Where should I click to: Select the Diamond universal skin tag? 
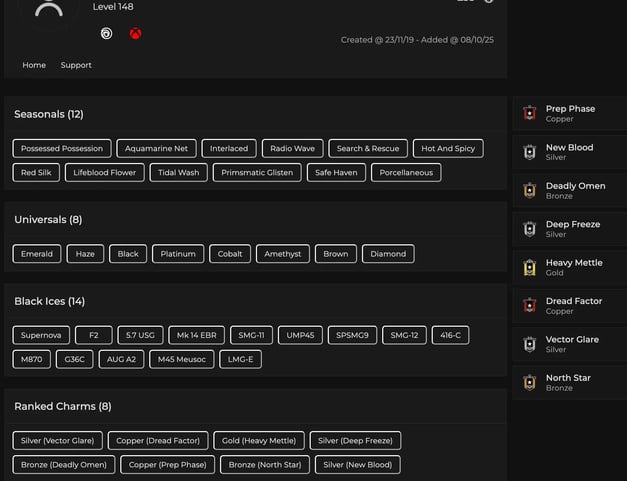point(388,254)
